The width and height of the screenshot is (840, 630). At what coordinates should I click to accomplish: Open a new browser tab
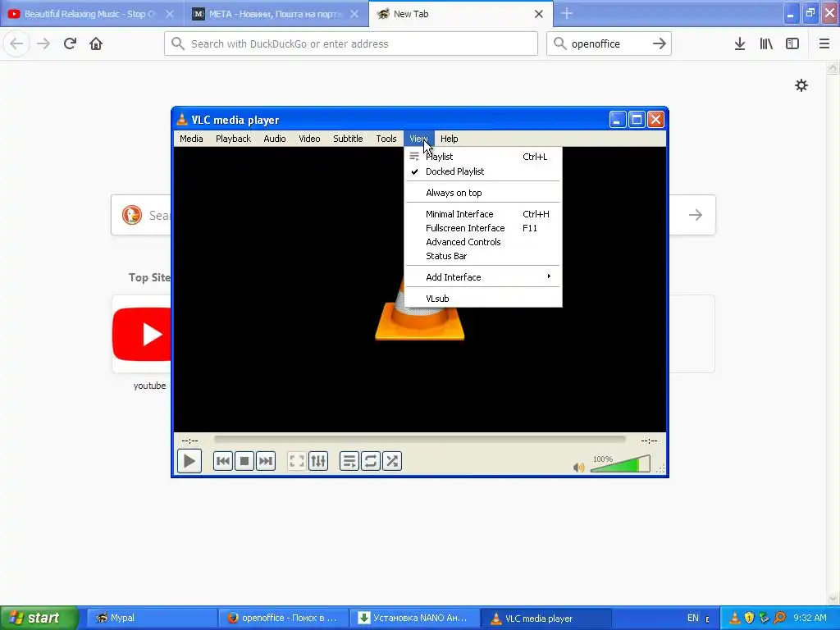567,14
